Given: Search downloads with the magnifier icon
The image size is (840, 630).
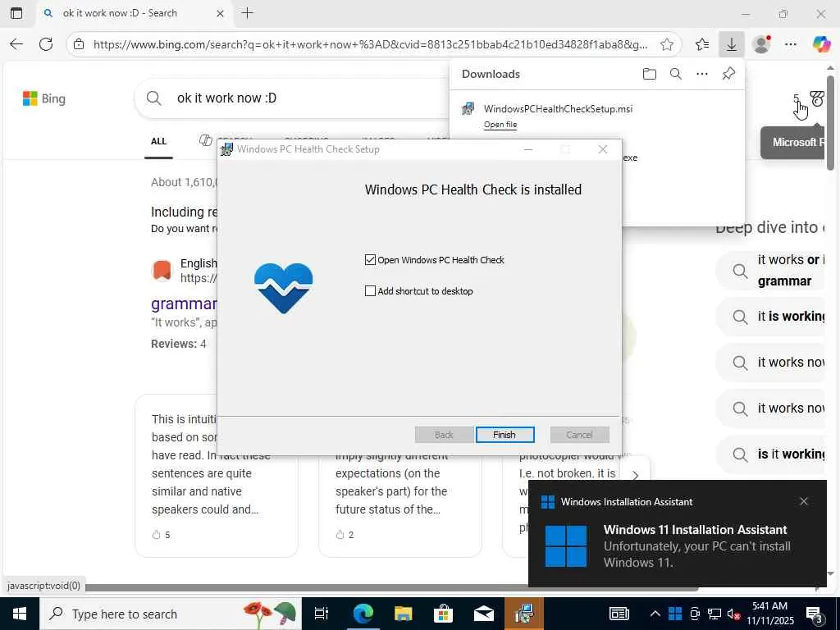Looking at the screenshot, I should pyautogui.click(x=676, y=74).
